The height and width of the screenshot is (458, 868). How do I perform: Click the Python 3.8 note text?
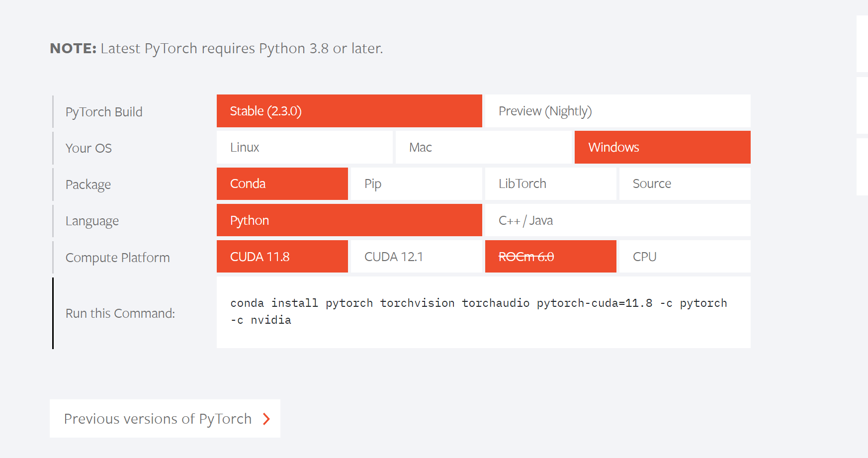tap(217, 48)
